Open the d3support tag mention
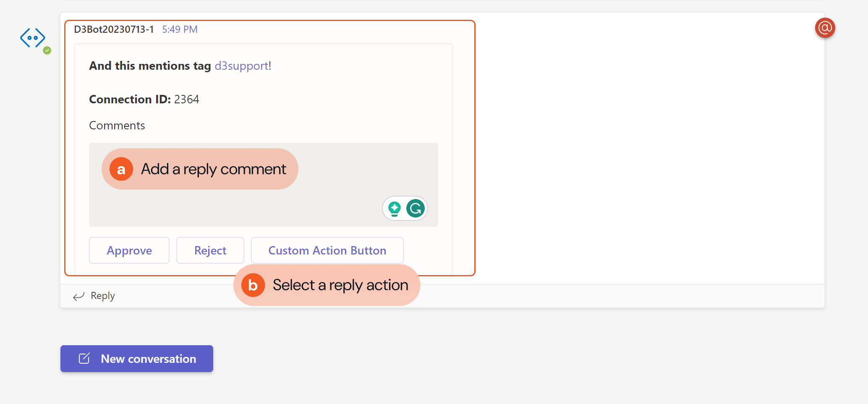Image resolution: width=868 pixels, height=404 pixels. click(x=241, y=66)
